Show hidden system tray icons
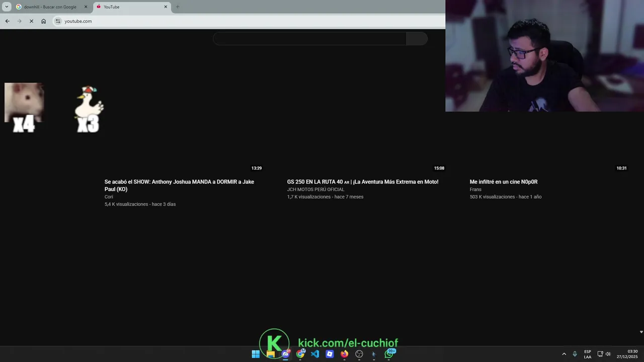This screenshot has width=644, height=362. [x=564, y=354]
